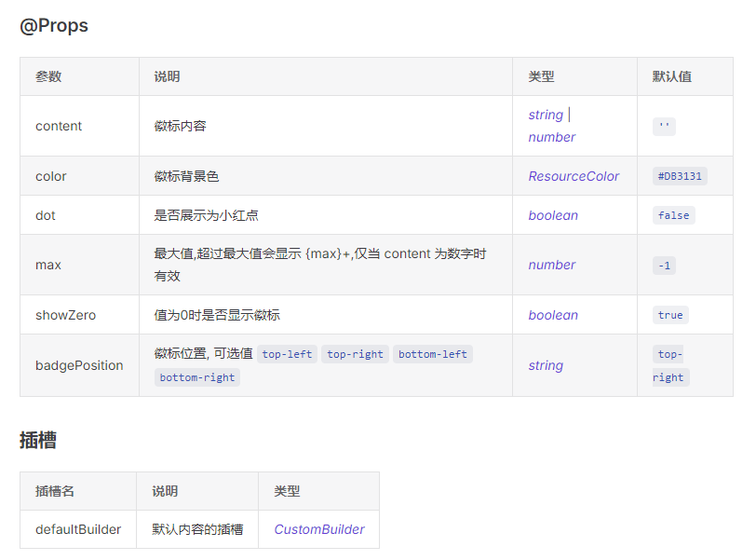The height and width of the screenshot is (560, 756).
Task: Select the bottom-left badge position tag
Action: coord(432,354)
